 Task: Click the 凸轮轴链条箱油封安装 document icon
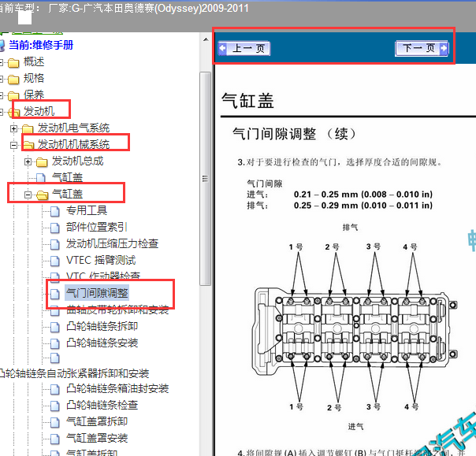pyautogui.click(x=54, y=390)
